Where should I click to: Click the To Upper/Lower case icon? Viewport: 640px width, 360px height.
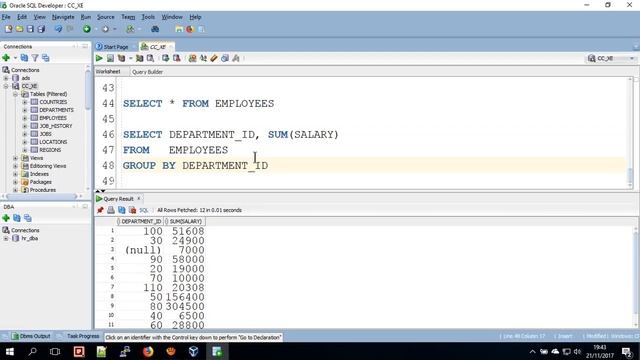point(203,58)
